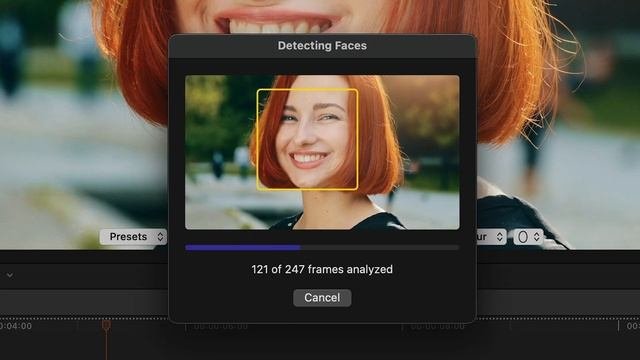Select the yellow face detection box

[x=307, y=139]
